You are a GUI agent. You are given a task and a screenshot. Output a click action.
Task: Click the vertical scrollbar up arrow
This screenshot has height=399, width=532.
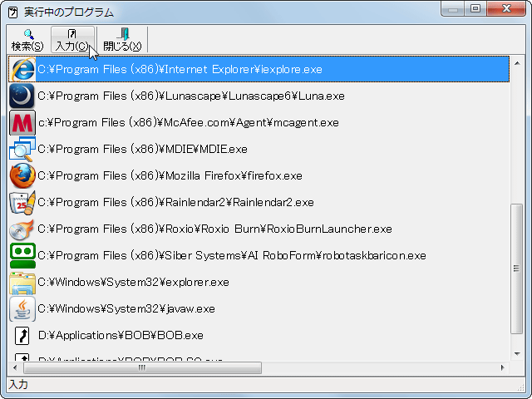coord(517,63)
